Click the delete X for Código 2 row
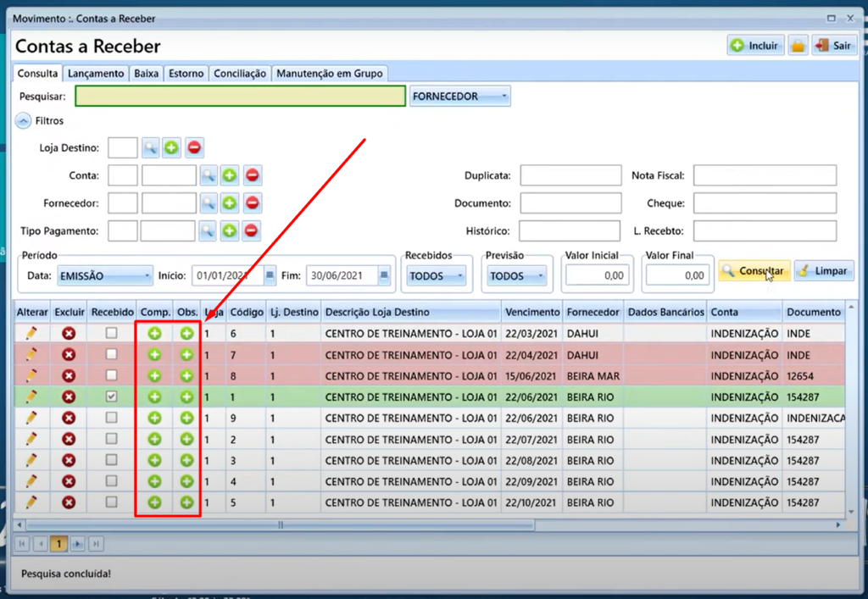Screen dimensions: 868x599 [x=69, y=439]
